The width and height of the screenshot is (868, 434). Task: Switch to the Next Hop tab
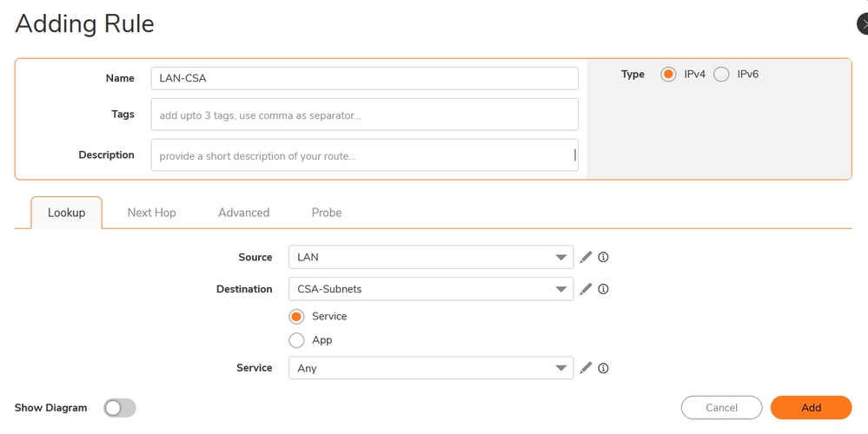pos(151,213)
